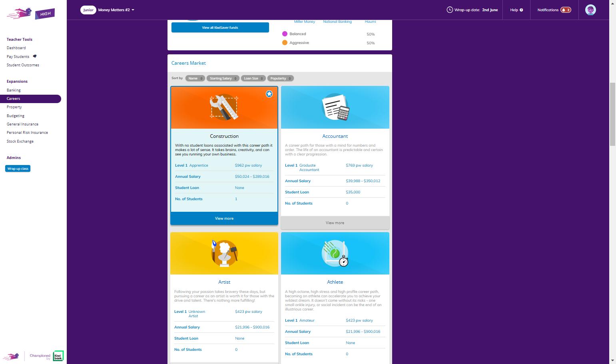The image size is (616, 364).
Task: Click the Pay Students indicator icon
Action: (x=35, y=56)
